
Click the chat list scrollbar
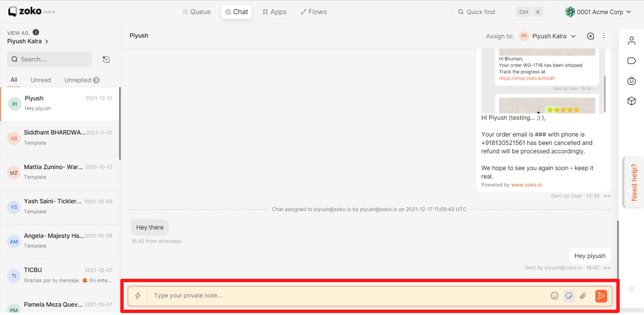120,123
